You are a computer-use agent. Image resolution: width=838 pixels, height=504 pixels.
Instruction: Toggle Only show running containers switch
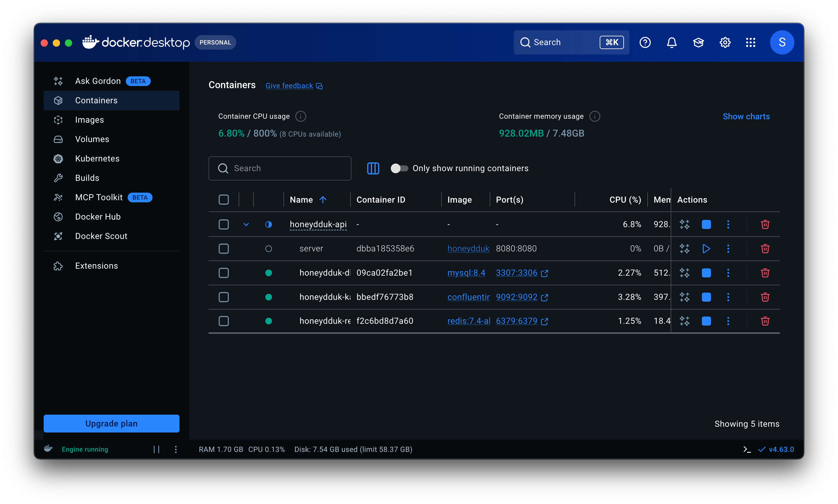(x=399, y=168)
